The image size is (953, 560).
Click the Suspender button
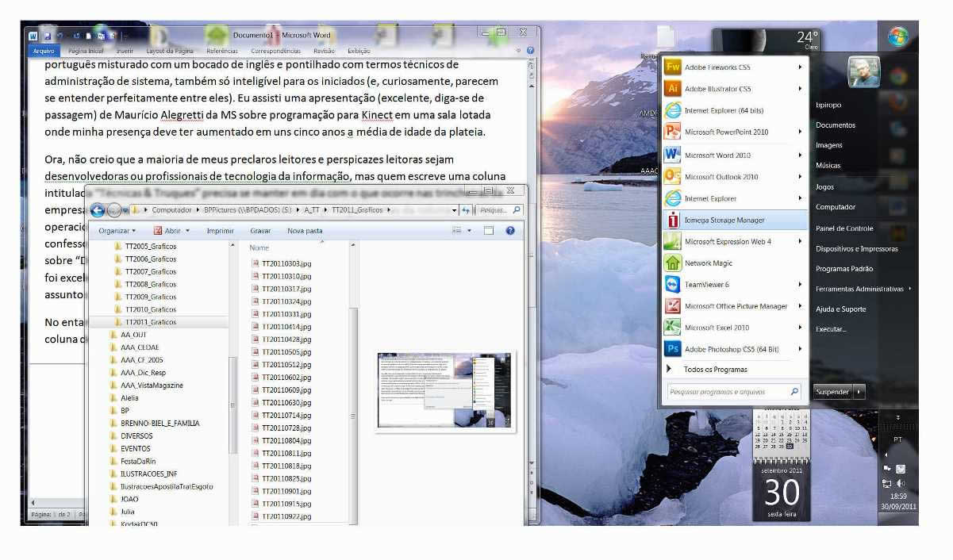pyautogui.click(x=832, y=392)
